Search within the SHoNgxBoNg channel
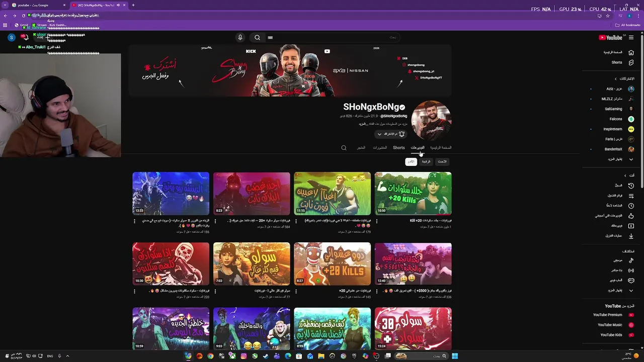The image size is (644, 362). 344,148
